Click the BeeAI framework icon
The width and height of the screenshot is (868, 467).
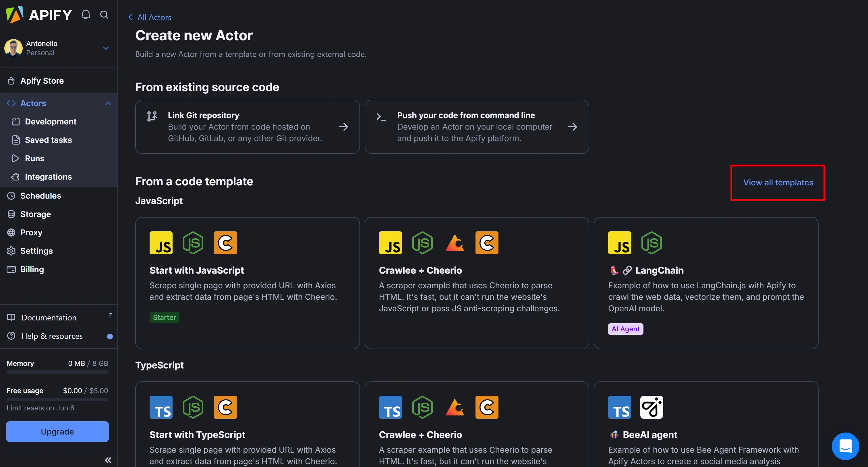(651, 407)
